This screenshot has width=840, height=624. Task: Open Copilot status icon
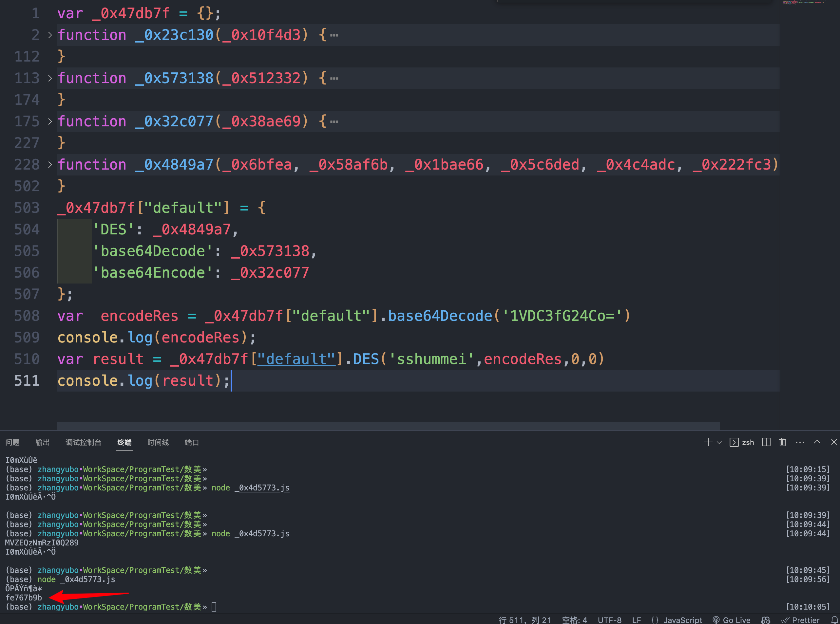pos(766,620)
